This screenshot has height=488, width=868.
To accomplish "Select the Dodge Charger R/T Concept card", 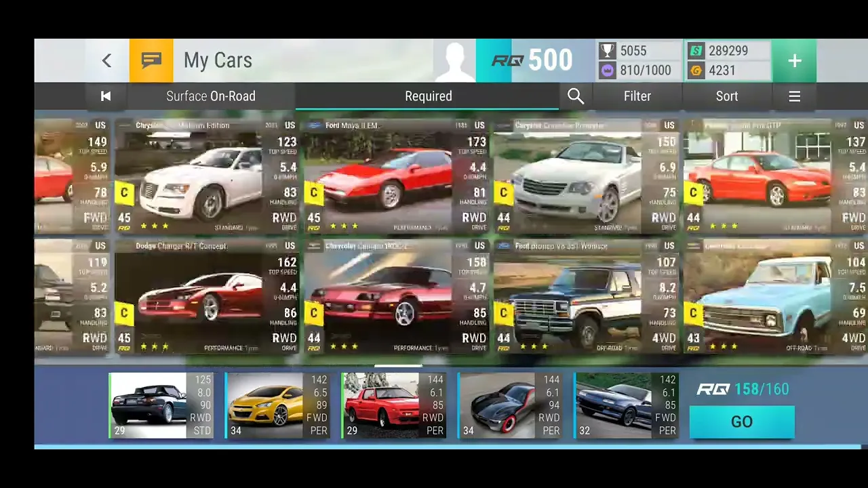I will point(208,297).
